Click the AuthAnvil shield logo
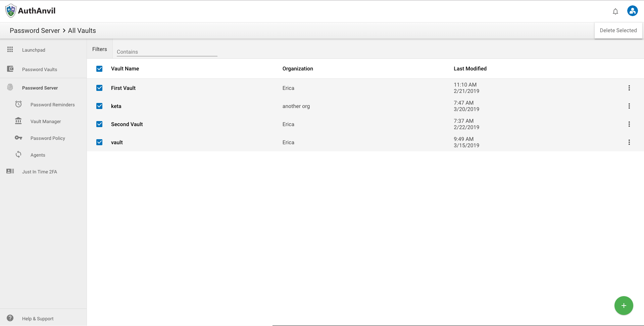The image size is (644, 326). [x=11, y=11]
